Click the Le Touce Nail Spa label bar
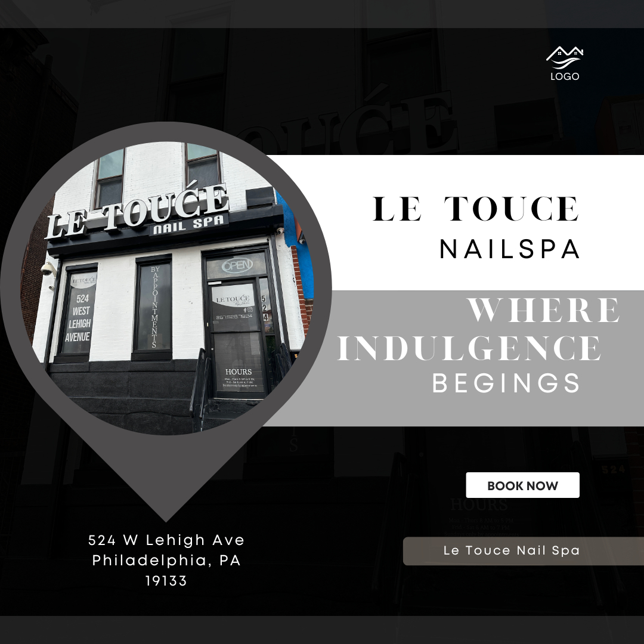Image resolution: width=644 pixels, height=644 pixels. coord(524,551)
